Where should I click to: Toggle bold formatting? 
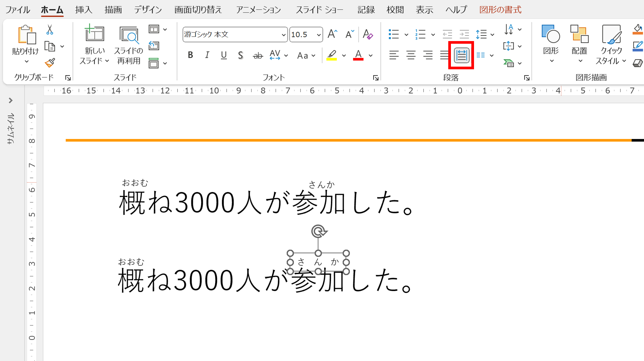190,55
